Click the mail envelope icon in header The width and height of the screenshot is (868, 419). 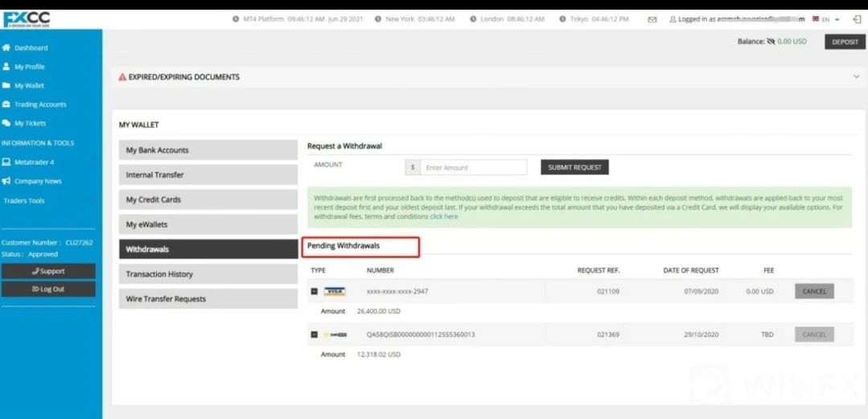(x=652, y=19)
